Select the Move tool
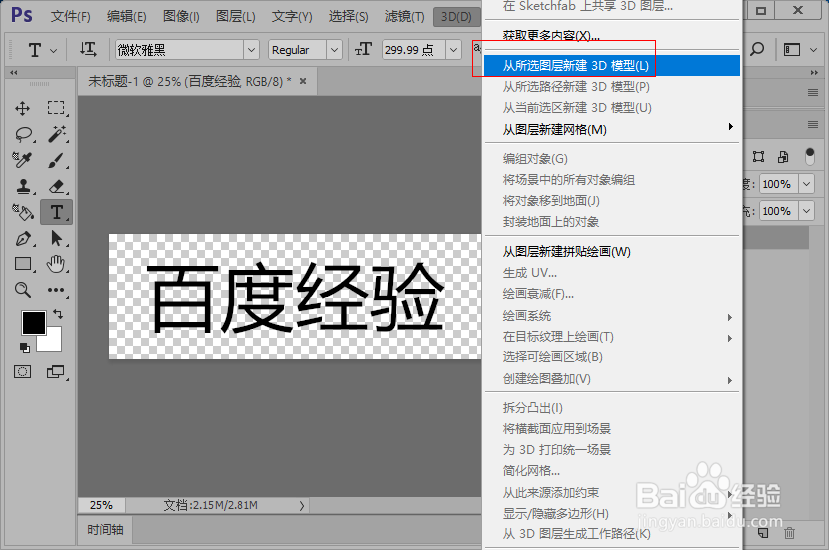Image resolution: width=829 pixels, height=550 pixels. [x=22, y=108]
